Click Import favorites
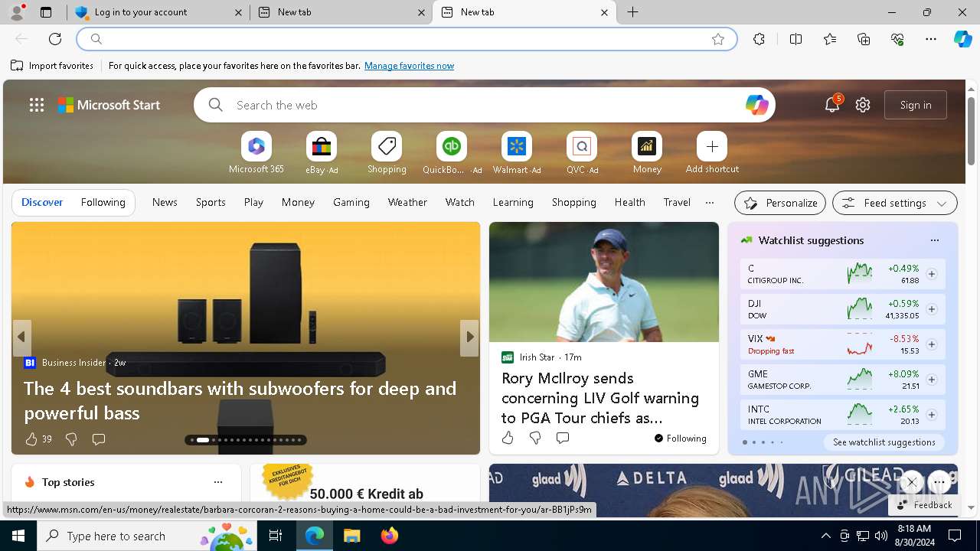980x551 pixels. tap(52, 66)
